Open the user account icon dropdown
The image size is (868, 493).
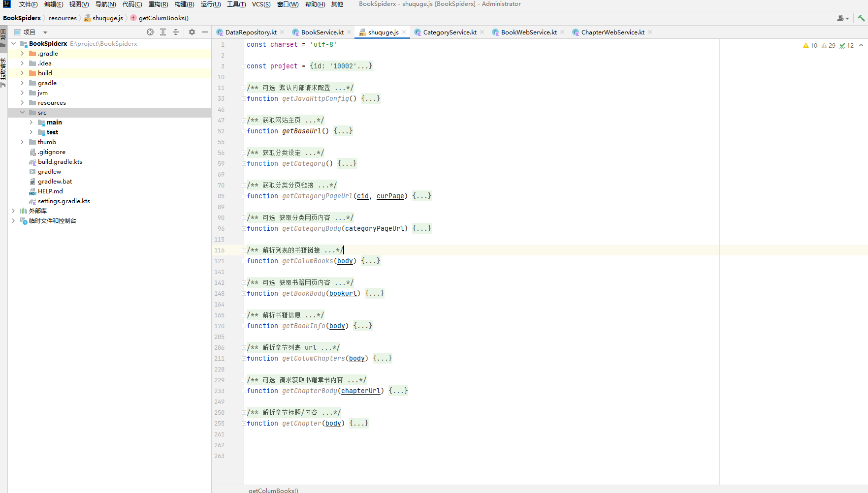(x=843, y=18)
